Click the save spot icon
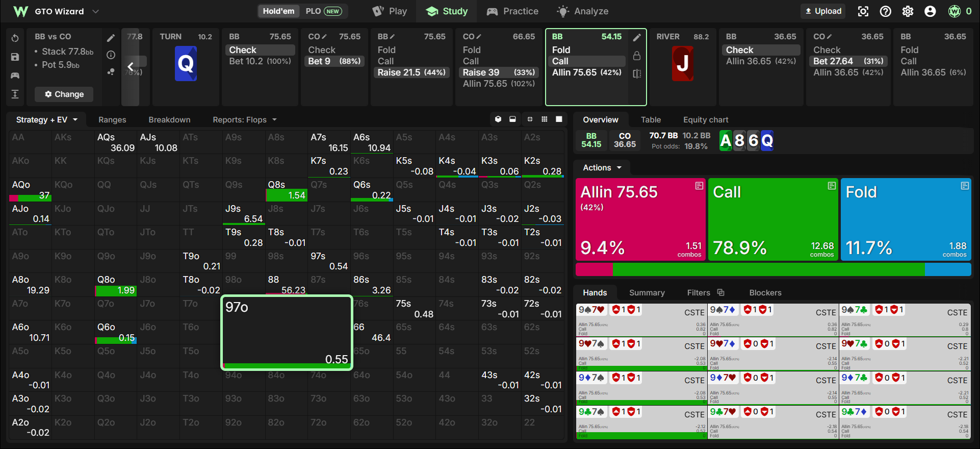 [15, 57]
